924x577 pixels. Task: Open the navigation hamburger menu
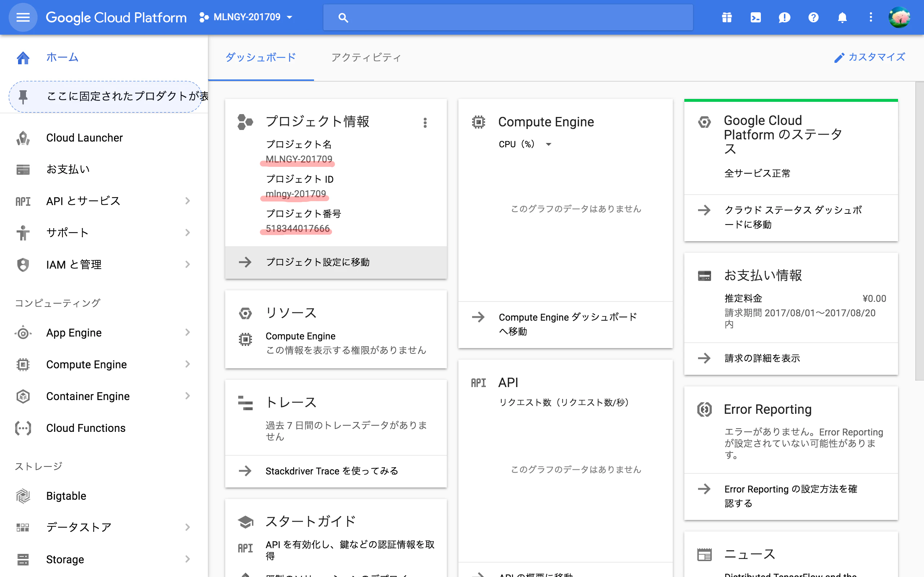[x=23, y=17]
